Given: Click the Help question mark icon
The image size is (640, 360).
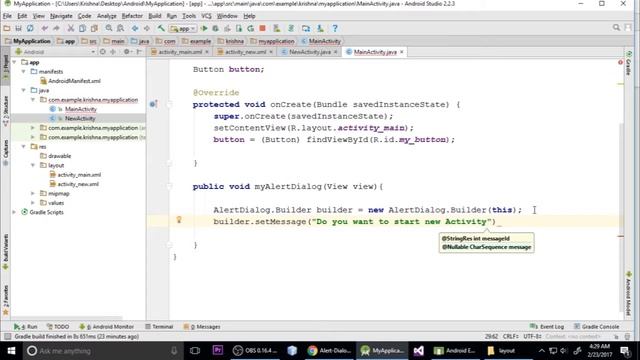Looking at the screenshot, I should pos(335,28).
